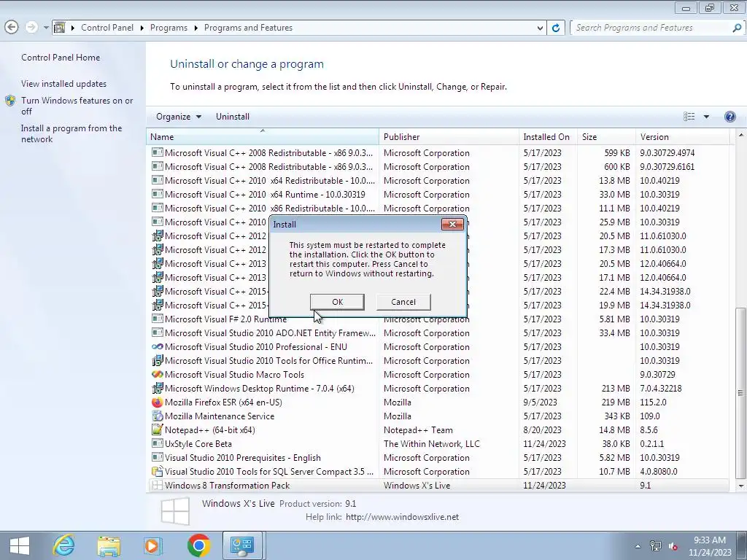The height and width of the screenshot is (560, 747).
Task: Select Mozilla Maintenance Service entry
Action: [438, 416]
